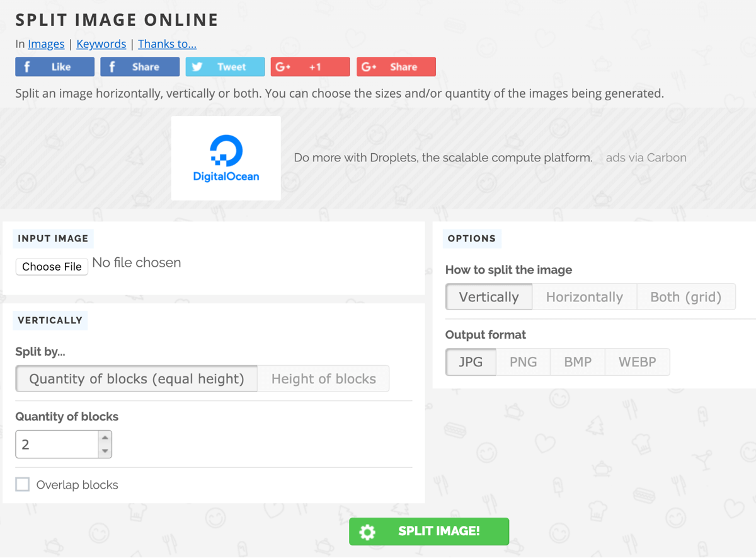Open the Keywords link
756x558 pixels.
[x=101, y=44]
